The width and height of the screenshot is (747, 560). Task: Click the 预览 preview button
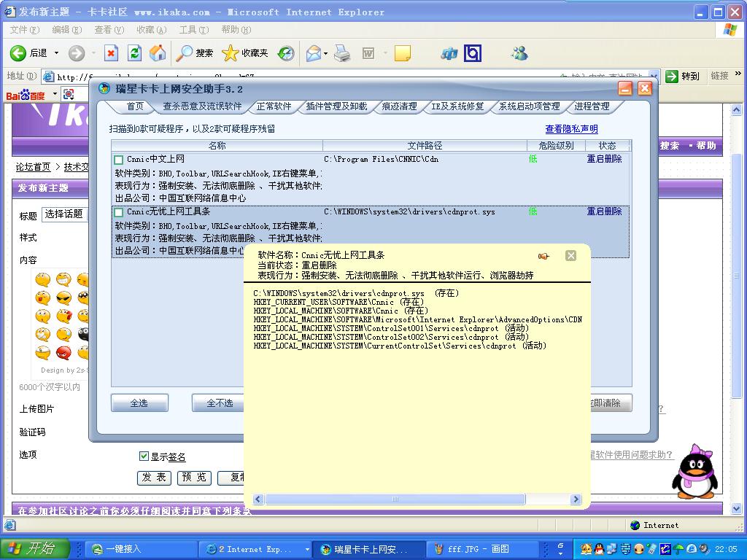pyautogui.click(x=194, y=477)
